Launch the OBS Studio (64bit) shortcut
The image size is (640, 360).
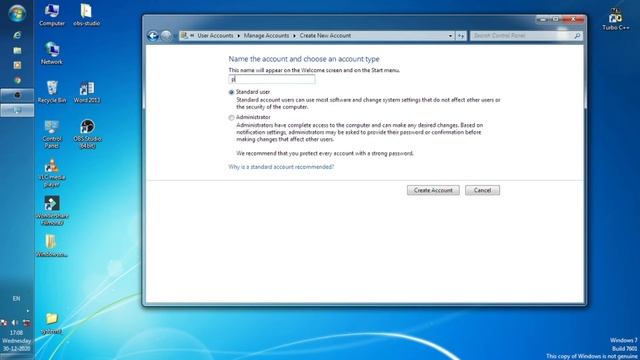[x=87, y=134]
